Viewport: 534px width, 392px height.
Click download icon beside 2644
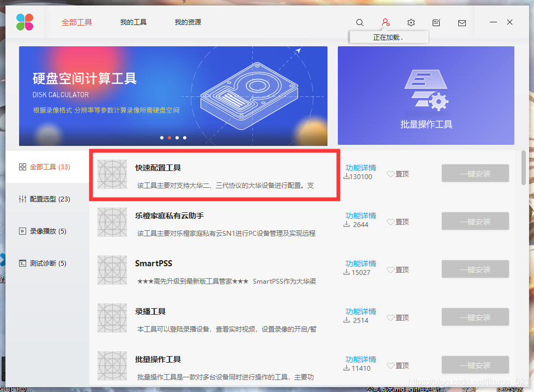347,224
